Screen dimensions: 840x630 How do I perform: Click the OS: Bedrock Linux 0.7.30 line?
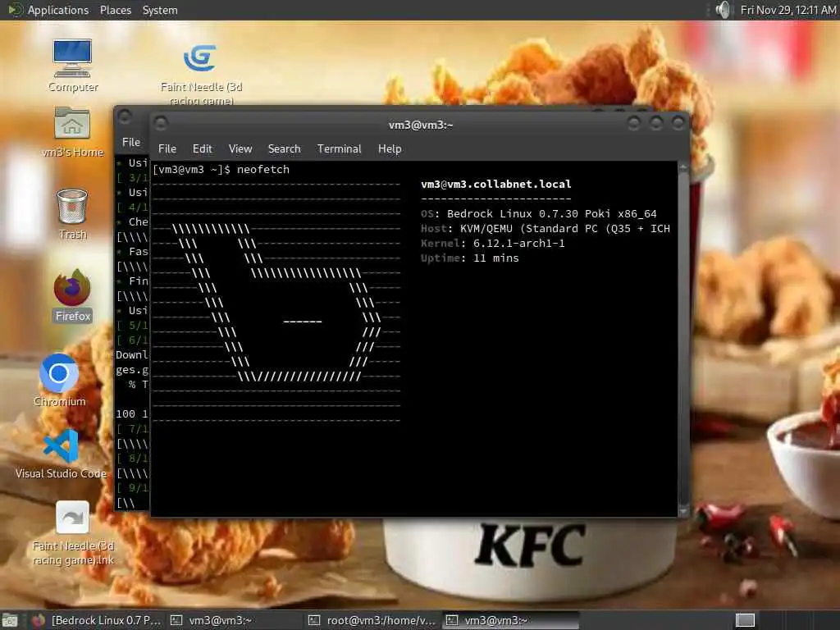(x=538, y=214)
